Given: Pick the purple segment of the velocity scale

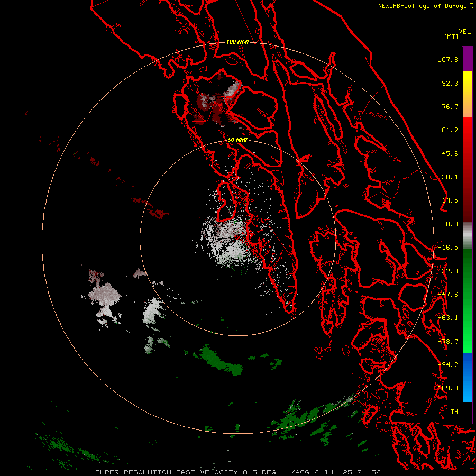Looking at the screenshot, I should pyautogui.click(x=467, y=59).
